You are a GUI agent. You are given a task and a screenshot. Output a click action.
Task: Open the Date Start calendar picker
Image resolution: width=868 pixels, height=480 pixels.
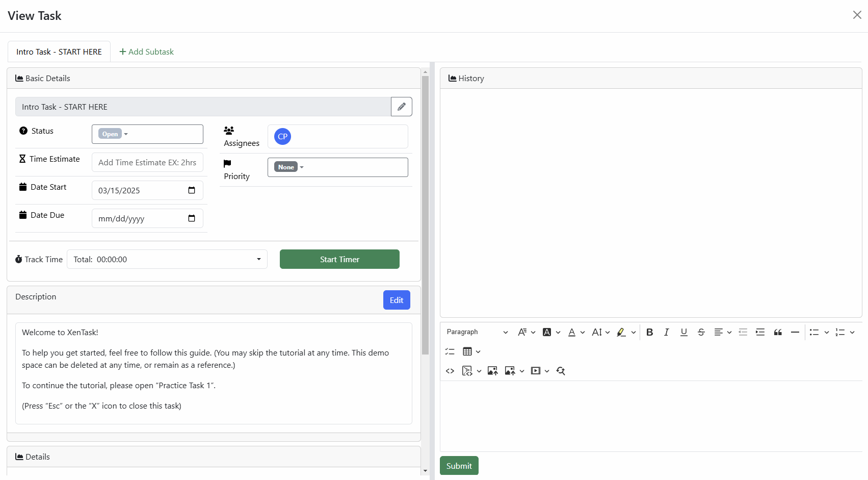click(192, 190)
